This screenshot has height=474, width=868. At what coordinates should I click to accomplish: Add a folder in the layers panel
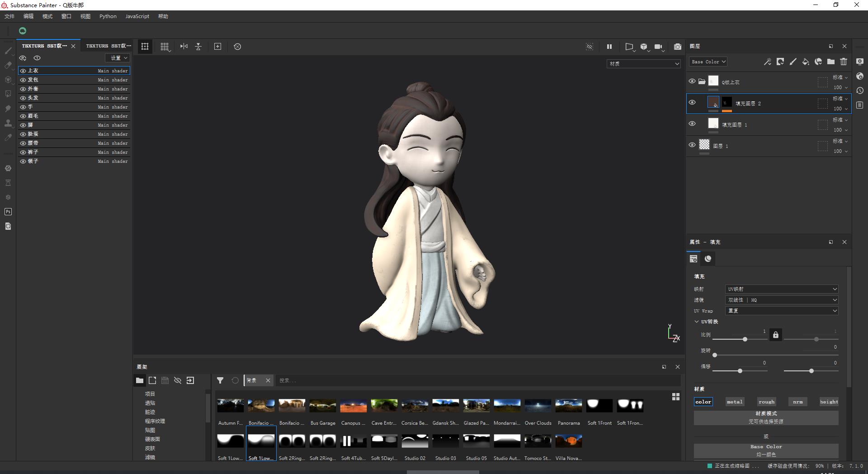tap(831, 62)
